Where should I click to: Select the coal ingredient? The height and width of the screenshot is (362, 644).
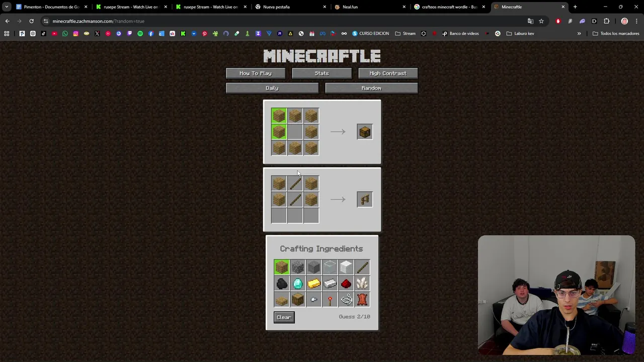pyautogui.click(x=281, y=284)
